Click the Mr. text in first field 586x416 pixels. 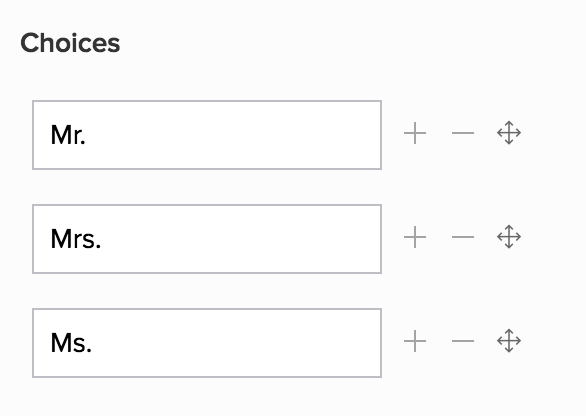click(68, 135)
